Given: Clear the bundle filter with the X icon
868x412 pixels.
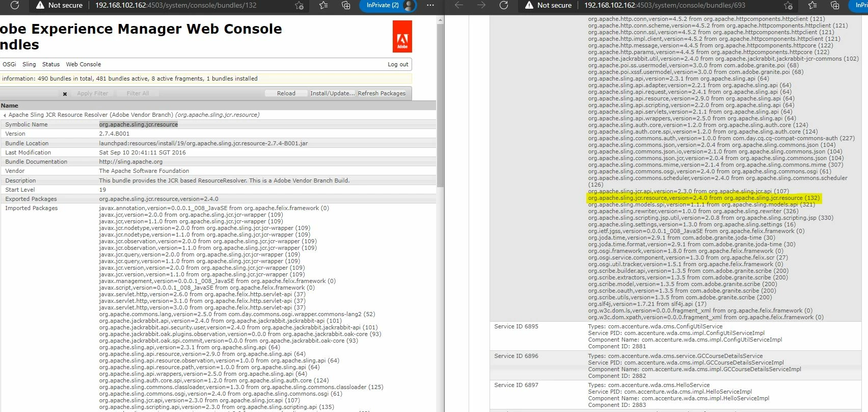Looking at the screenshot, I should pos(65,94).
